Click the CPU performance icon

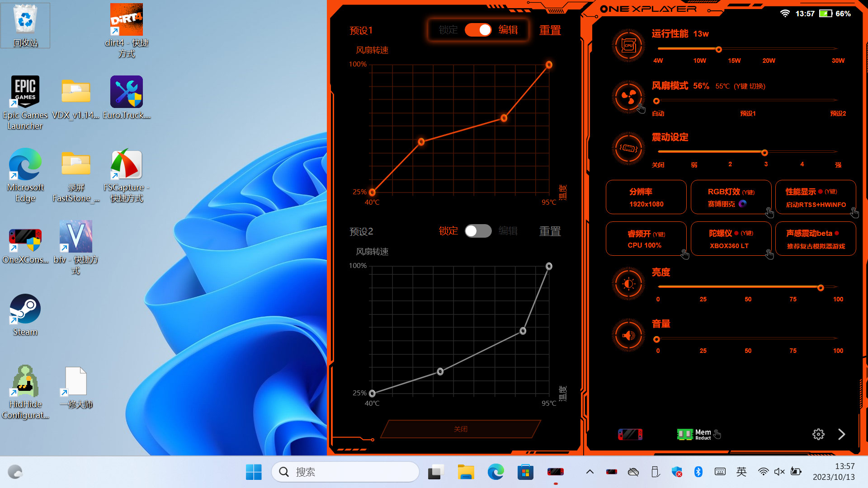coord(628,46)
